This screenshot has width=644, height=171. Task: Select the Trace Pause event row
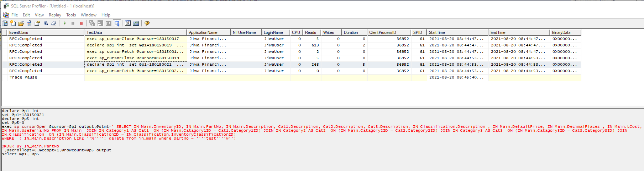23,77
